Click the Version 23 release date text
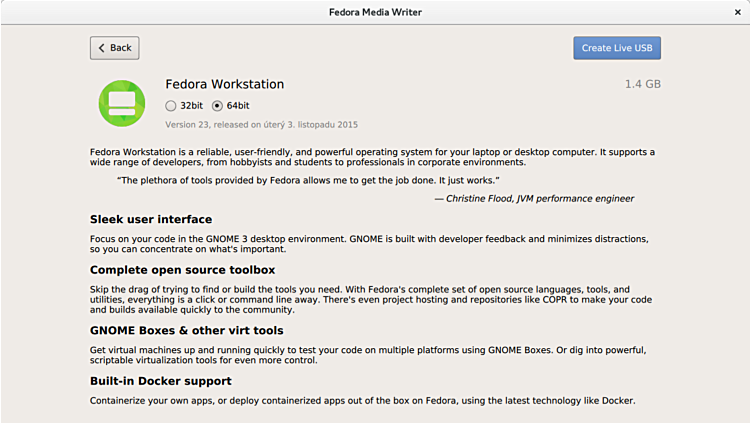The height and width of the screenshot is (423, 752). pyautogui.click(x=261, y=125)
